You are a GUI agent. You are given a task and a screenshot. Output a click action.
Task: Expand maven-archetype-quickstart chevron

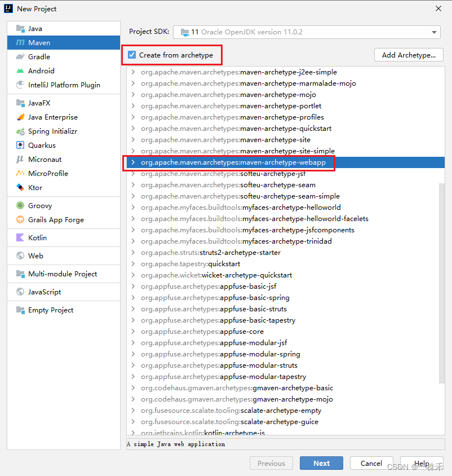(x=133, y=129)
